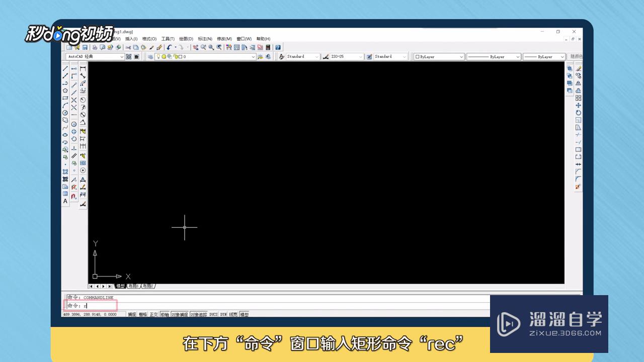Click the first-tab navigation arrow
The width and height of the screenshot is (644, 362).
pyautogui.click(x=92, y=286)
